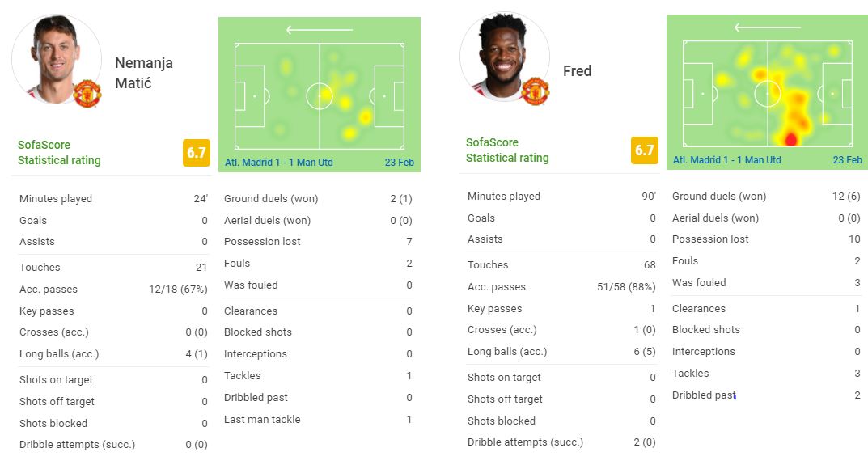The height and width of the screenshot is (465, 868).
Task: Click Fred's Ground duels (won) stat row
Action: (x=765, y=196)
